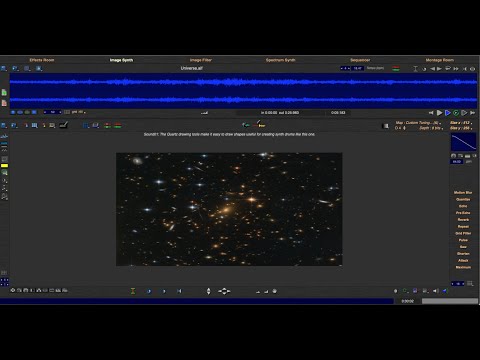Click the green file icon beside the waveform

click(4, 92)
